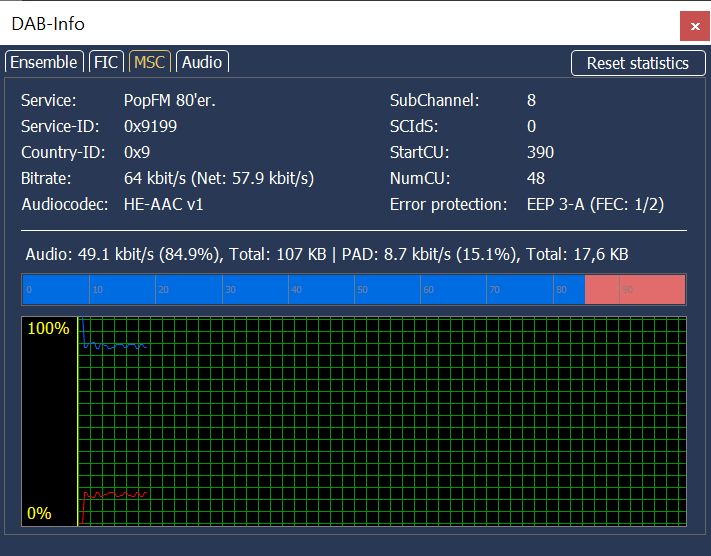This screenshot has height=556, width=711.
Task: Click the Service: label
Action: [x=49, y=100]
